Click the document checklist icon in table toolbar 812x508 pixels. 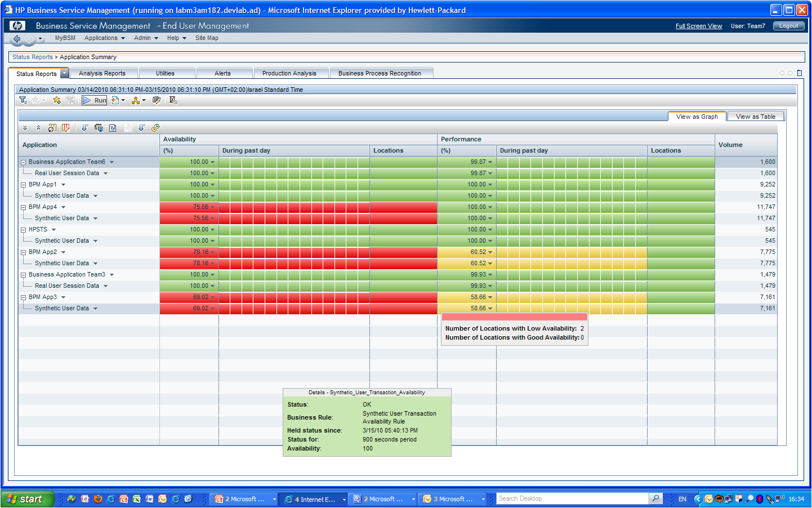tap(113, 128)
